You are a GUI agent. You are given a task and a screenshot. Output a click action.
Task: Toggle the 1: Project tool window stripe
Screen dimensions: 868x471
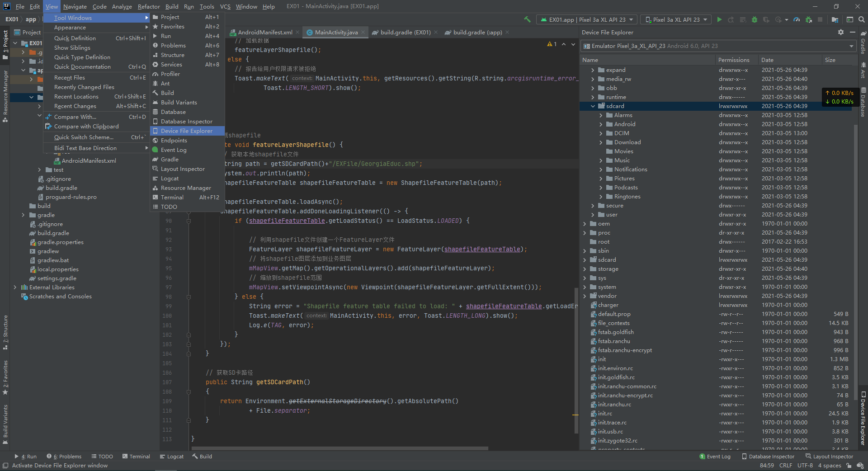(x=5, y=44)
